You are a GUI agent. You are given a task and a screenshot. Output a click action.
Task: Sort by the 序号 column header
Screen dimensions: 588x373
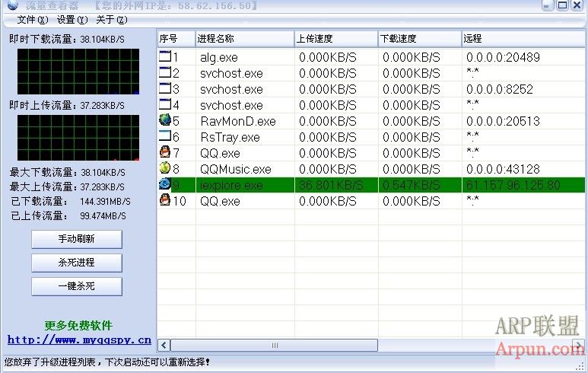tap(176, 39)
